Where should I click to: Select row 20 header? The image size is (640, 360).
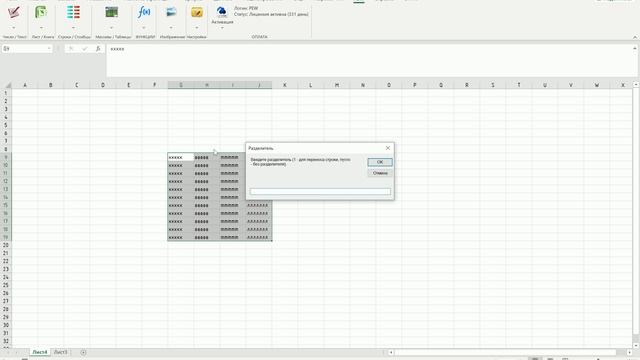click(x=6, y=245)
